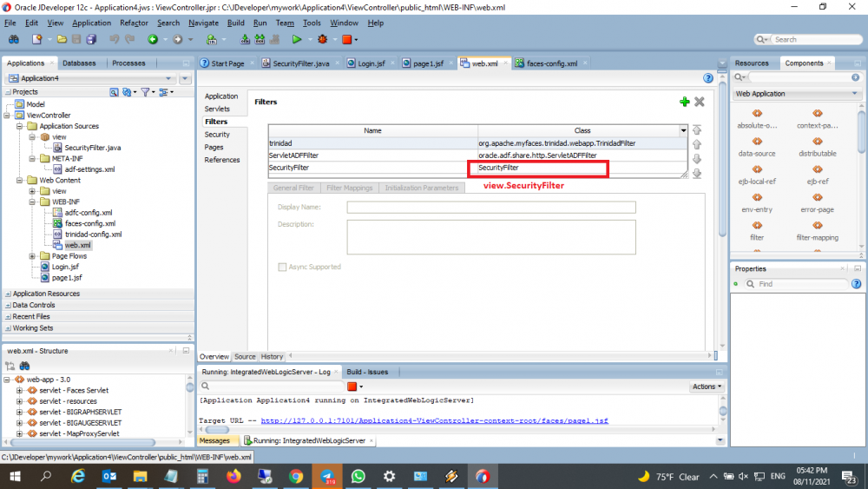Click the binoculars search icon in the toolbar
The image size is (868, 489).
coord(13,39)
